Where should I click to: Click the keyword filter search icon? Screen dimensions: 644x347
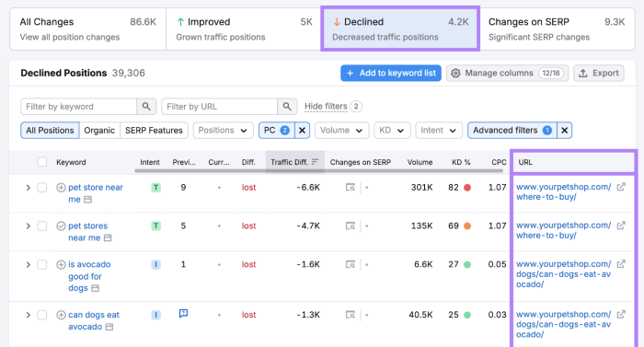point(146,107)
